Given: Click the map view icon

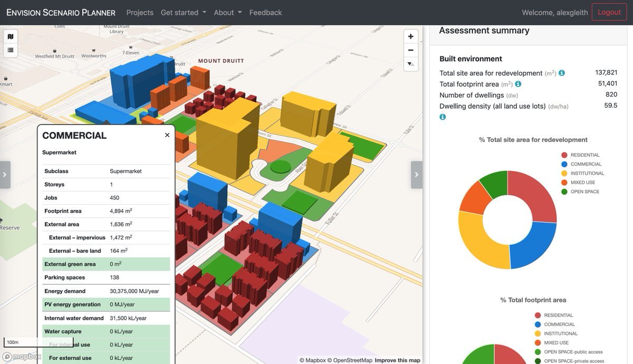Looking at the screenshot, I should (x=11, y=36).
